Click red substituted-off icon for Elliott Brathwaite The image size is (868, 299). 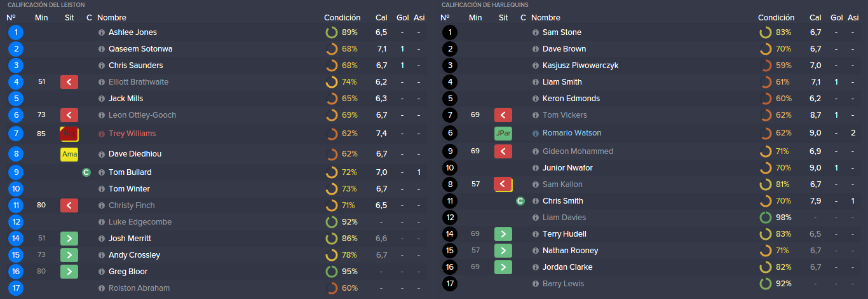tap(69, 82)
